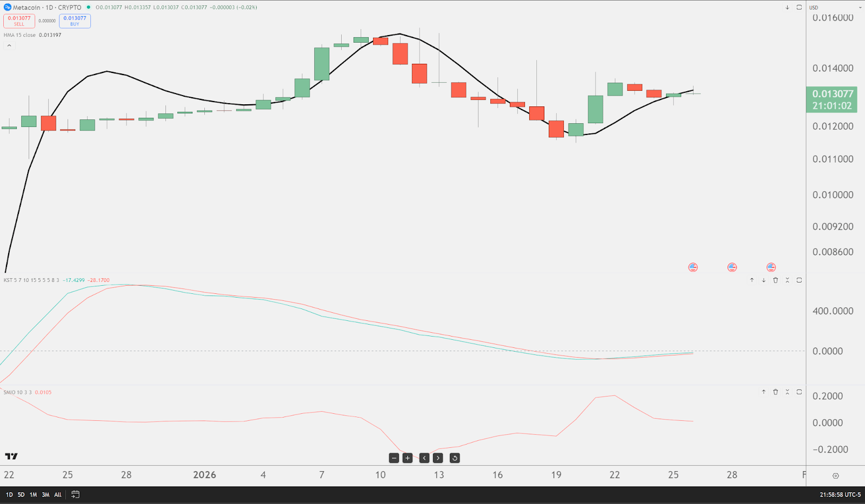The height and width of the screenshot is (504, 865).
Task: Delete the KST indicator pane
Action: coord(775,280)
